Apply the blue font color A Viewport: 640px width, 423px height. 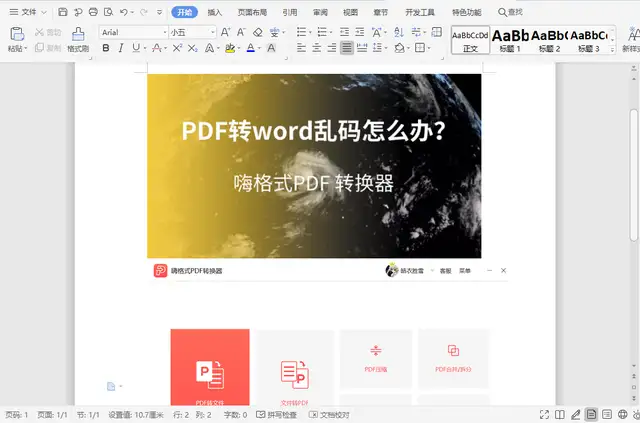coord(251,48)
